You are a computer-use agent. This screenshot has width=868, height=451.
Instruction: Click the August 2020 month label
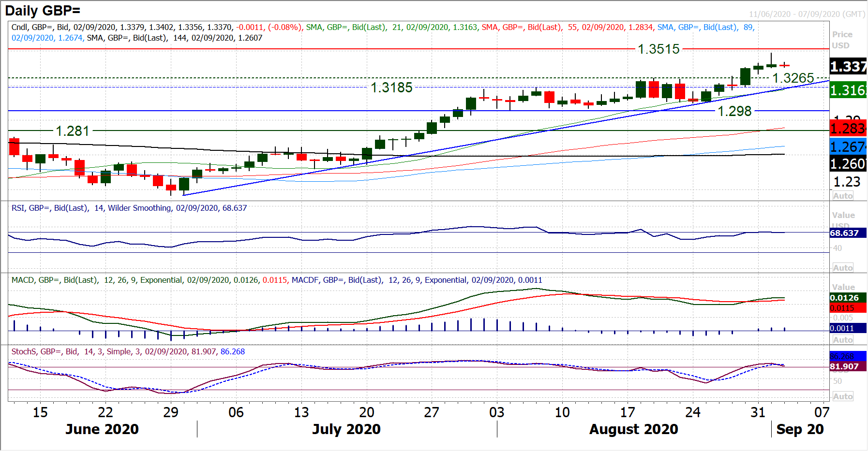click(x=633, y=429)
